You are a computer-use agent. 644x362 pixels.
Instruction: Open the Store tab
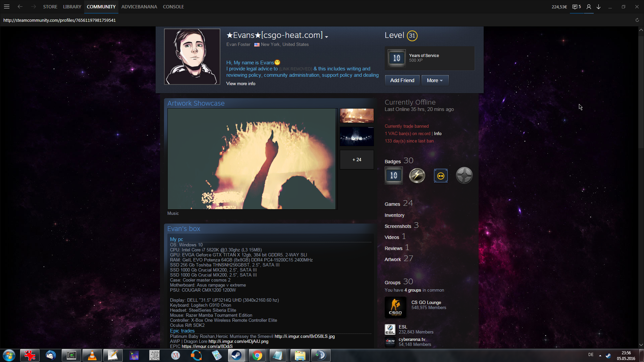point(50,7)
